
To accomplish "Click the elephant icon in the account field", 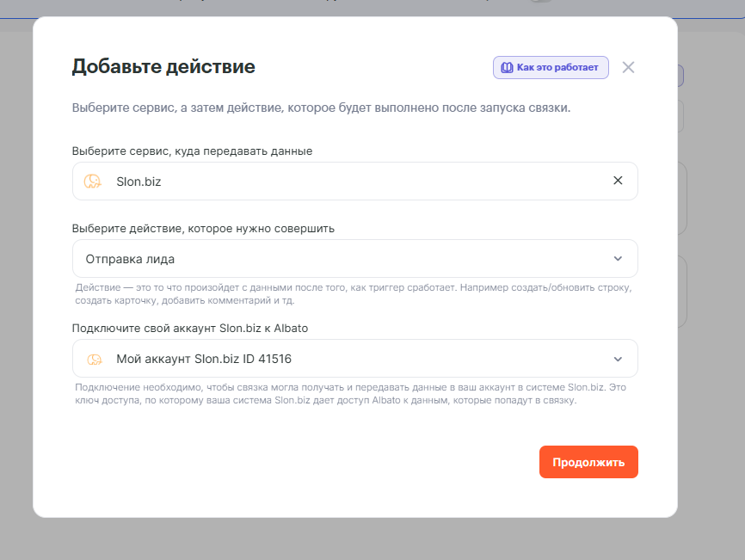I will (x=93, y=359).
